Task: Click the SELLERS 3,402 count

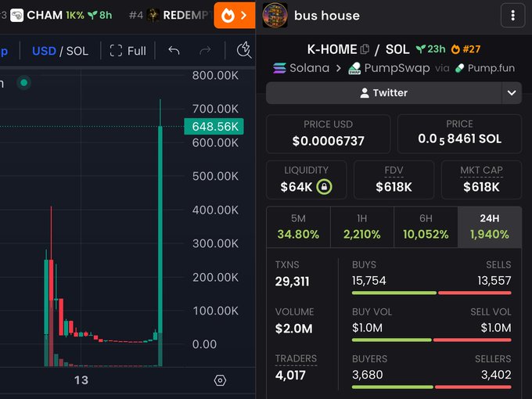Action: tap(496, 375)
